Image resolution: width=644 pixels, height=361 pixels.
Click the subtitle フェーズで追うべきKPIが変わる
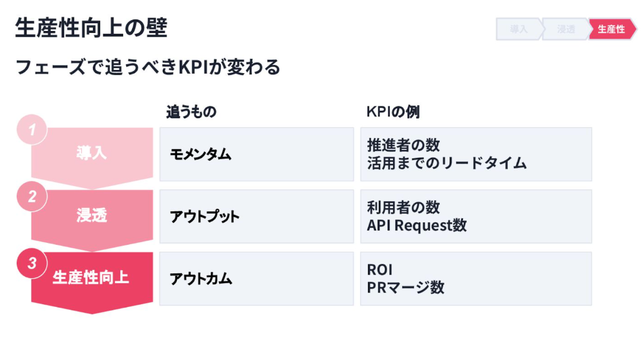(148, 67)
